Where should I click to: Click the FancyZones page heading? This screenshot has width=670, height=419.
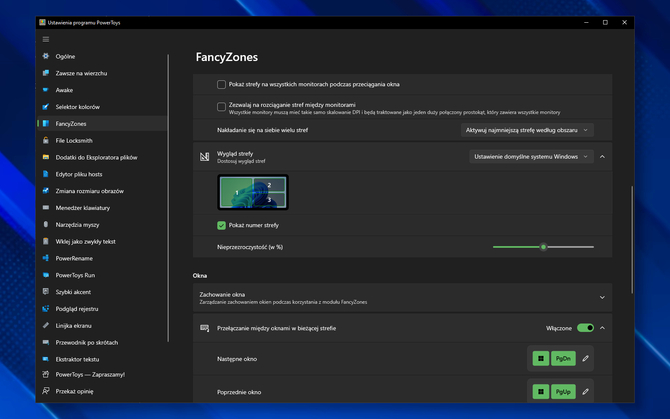pos(227,57)
